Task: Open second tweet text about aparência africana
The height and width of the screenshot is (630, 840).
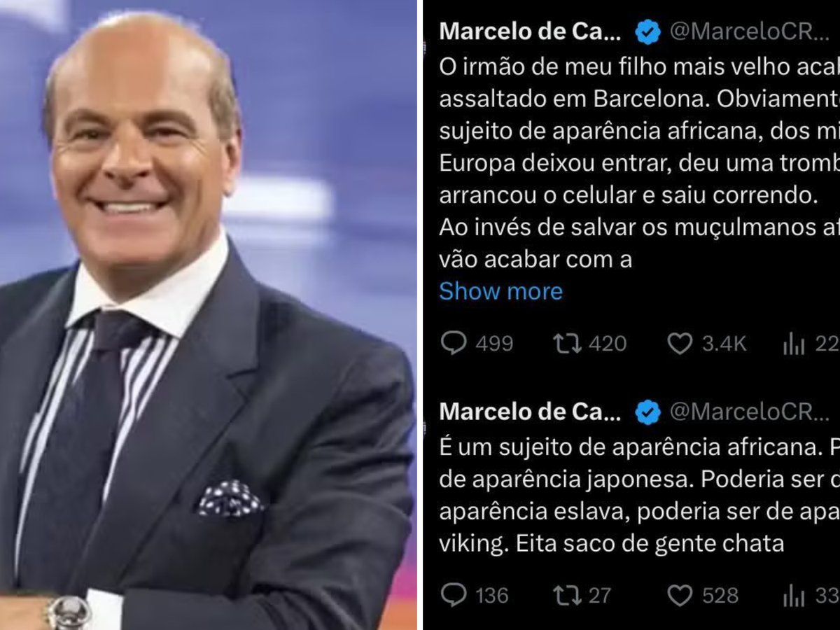Action: click(x=639, y=495)
